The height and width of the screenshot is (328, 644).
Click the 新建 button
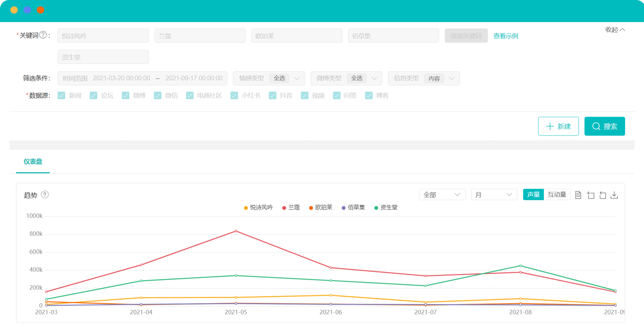point(558,126)
